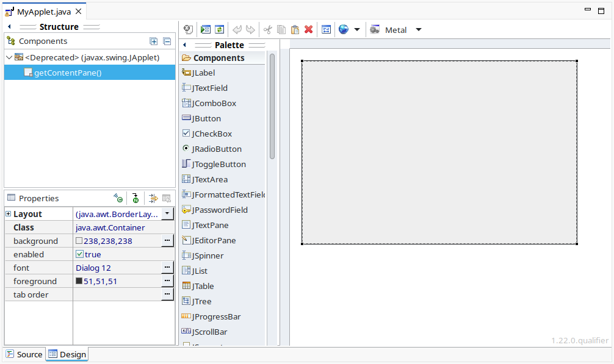The image size is (614, 364).
Task: Select the background color swatch showing 238,238,238
Action: coord(79,240)
